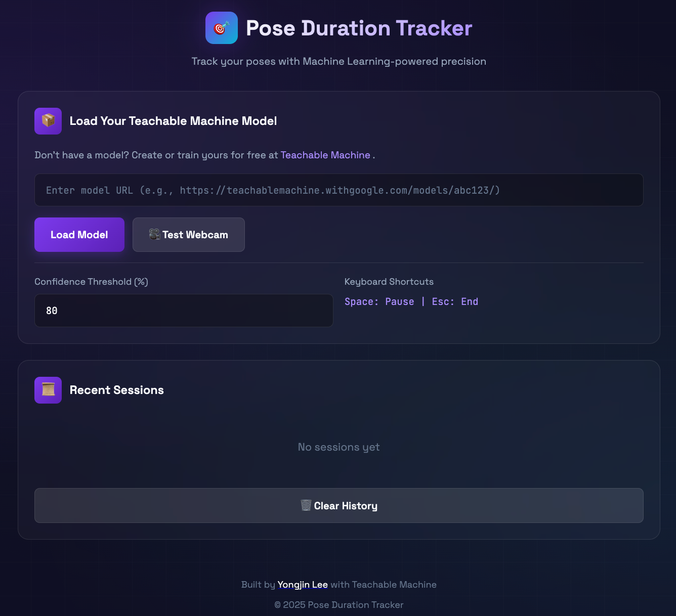The height and width of the screenshot is (616, 676).
Task: Trigger Clear History for sessions
Action: pyautogui.click(x=339, y=505)
